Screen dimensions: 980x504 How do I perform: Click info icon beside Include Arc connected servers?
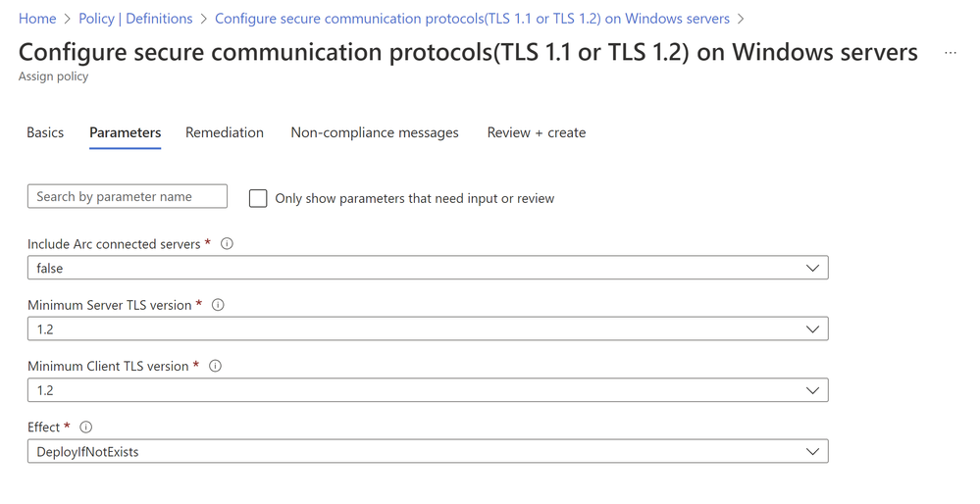click(x=227, y=243)
